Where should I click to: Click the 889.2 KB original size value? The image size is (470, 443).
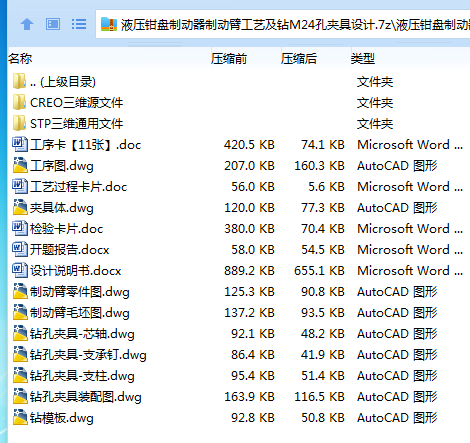tap(249, 271)
